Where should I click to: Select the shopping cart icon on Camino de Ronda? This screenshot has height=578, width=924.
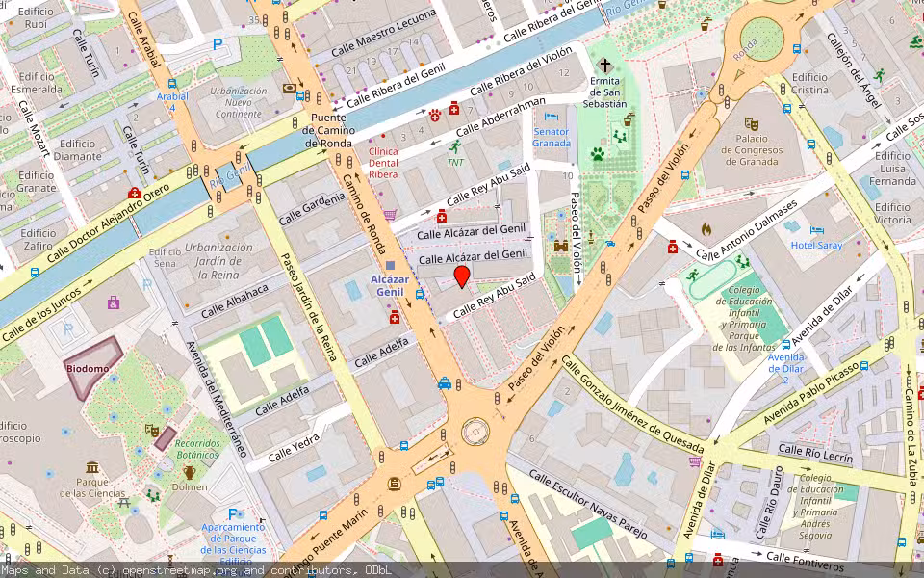pos(390,215)
